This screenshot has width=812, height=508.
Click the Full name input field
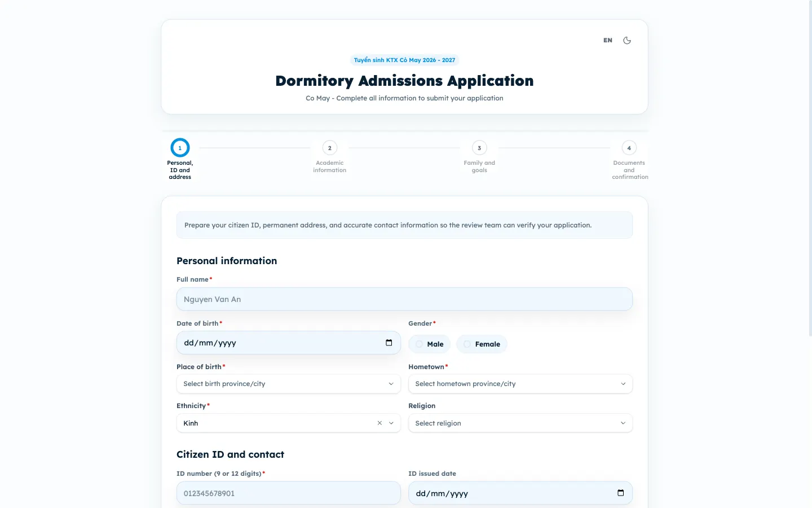pos(404,299)
